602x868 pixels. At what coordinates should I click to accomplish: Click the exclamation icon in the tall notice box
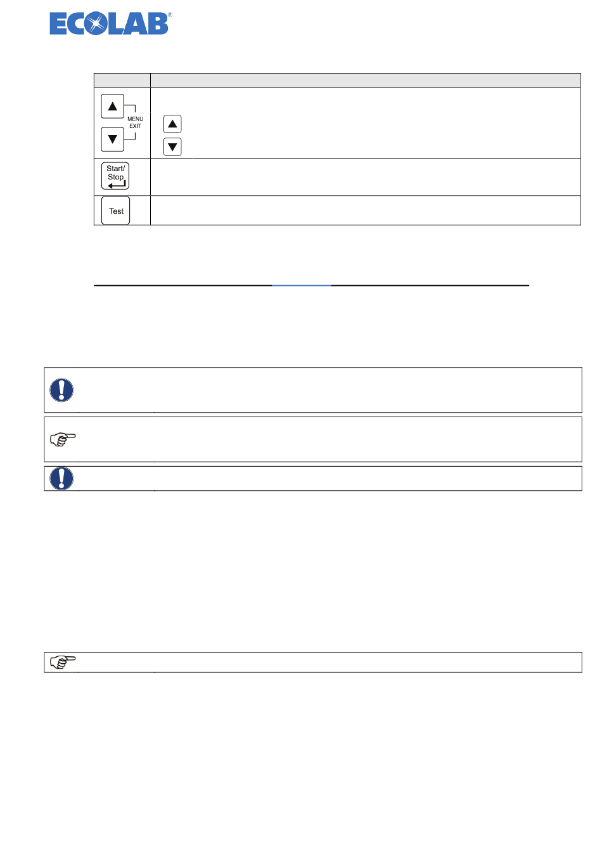tap(61, 390)
